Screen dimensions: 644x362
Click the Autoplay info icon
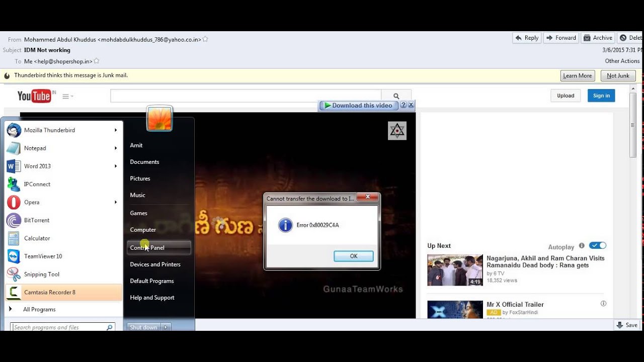pyautogui.click(x=582, y=246)
